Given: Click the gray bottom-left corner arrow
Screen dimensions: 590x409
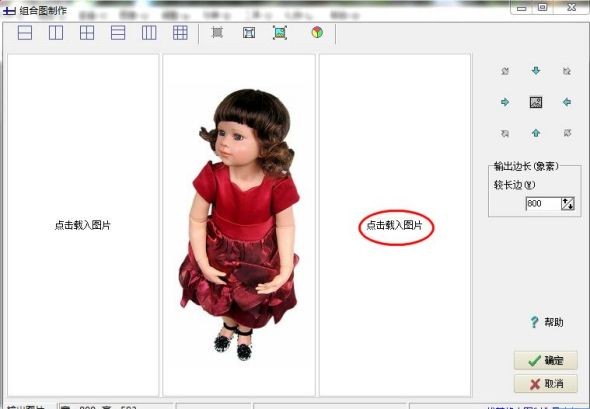Looking at the screenshot, I should point(505,133).
